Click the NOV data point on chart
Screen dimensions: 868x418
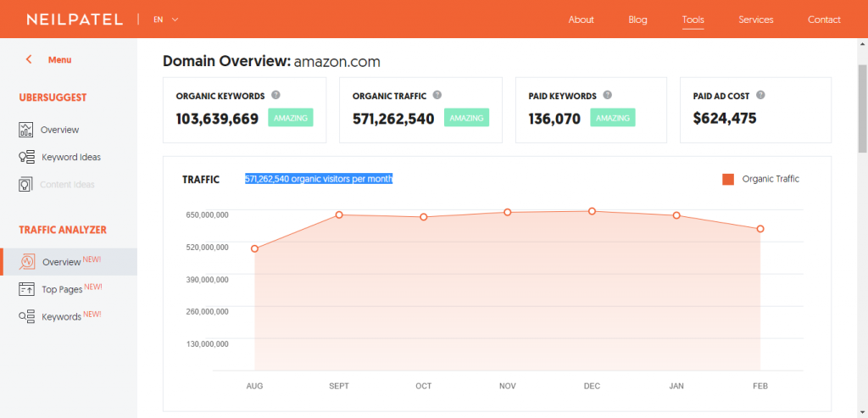[508, 212]
